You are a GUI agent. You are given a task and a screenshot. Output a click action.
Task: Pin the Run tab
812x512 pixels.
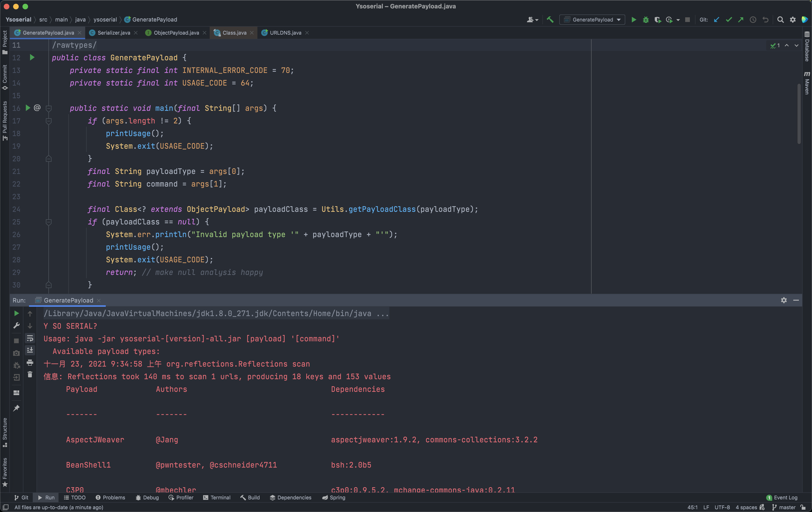tap(16, 408)
